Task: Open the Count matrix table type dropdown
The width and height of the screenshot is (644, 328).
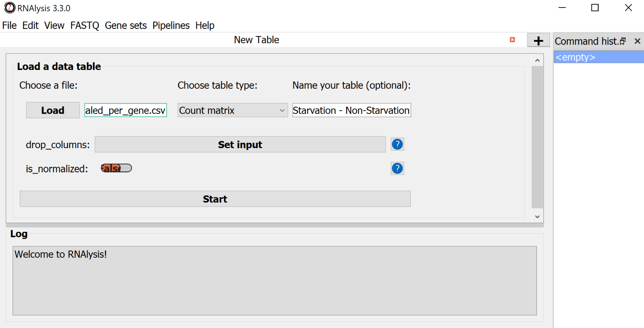Action: click(232, 110)
